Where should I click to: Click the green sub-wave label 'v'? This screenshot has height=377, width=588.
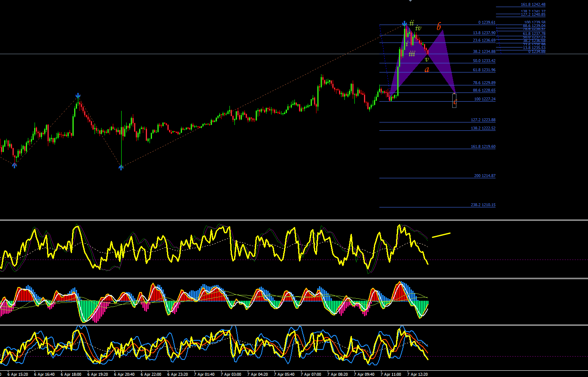coord(426,60)
